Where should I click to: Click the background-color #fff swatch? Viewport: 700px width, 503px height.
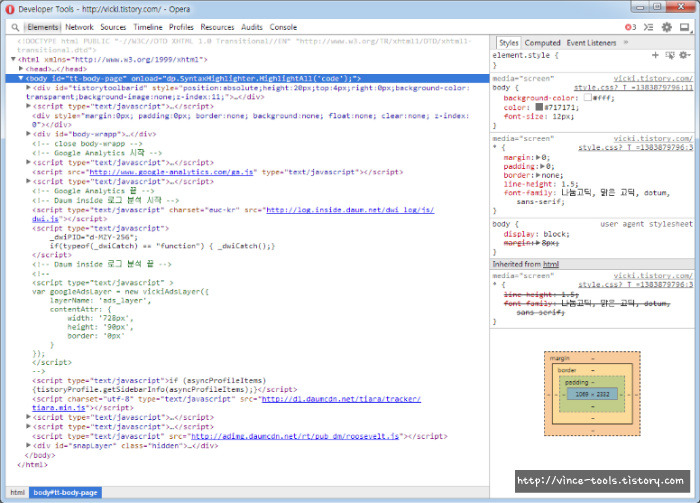588,97
